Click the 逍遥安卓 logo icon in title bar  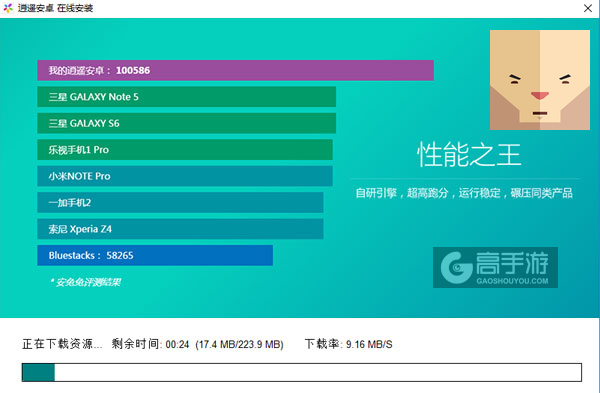pyautogui.click(x=8, y=8)
